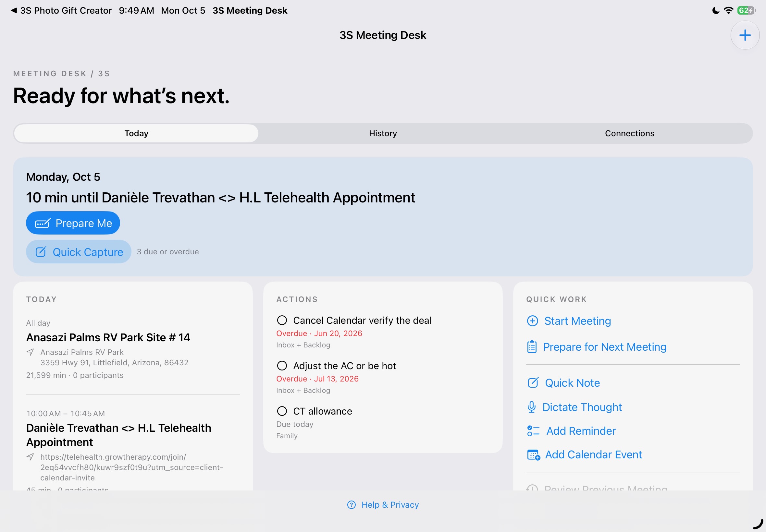Click the Quick Capture pencil icon
Viewport: 766px width, 532px height.
41,252
